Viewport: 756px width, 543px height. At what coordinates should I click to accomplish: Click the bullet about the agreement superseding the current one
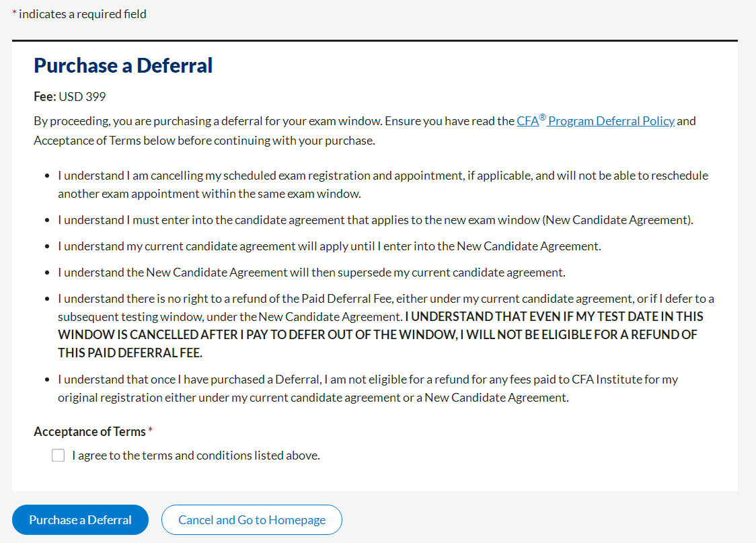(x=311, y=273)
